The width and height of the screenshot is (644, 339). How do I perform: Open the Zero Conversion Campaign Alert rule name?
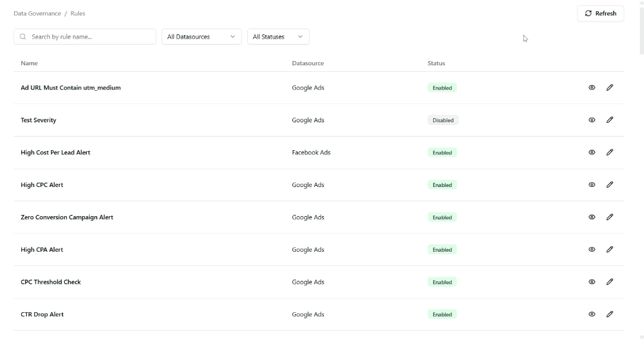67,217
